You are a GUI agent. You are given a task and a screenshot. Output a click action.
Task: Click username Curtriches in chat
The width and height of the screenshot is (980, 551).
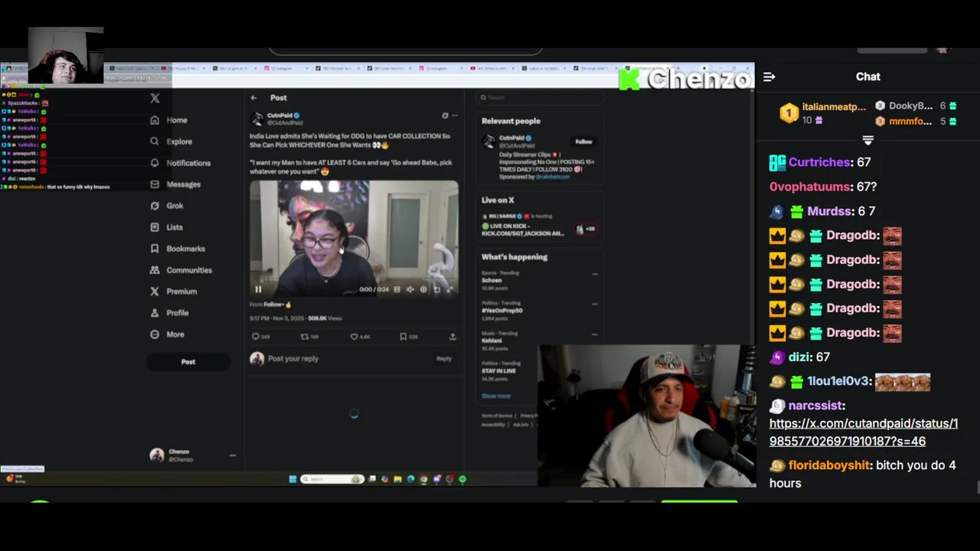[818, 162]
